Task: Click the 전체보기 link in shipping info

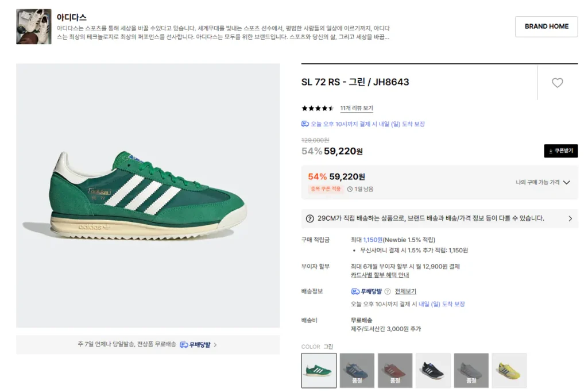Action: [x=405, y=291]
